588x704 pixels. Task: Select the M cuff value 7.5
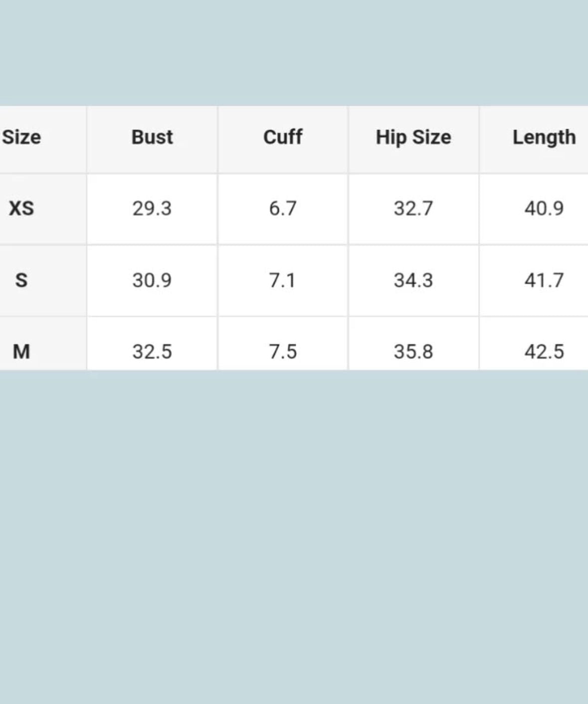point(283,352)
